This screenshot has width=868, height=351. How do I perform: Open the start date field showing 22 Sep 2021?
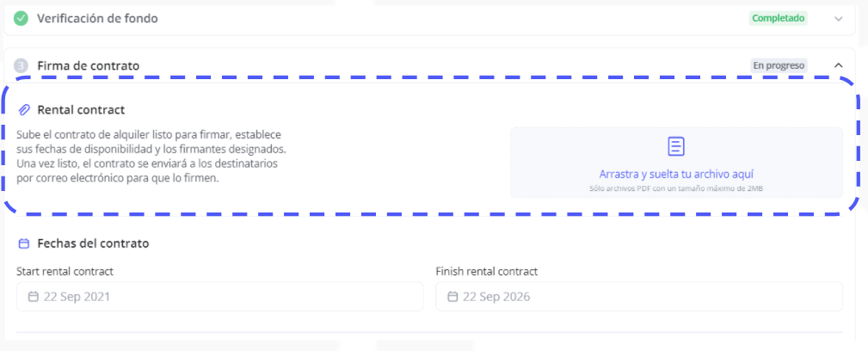(x=220, y=297)
